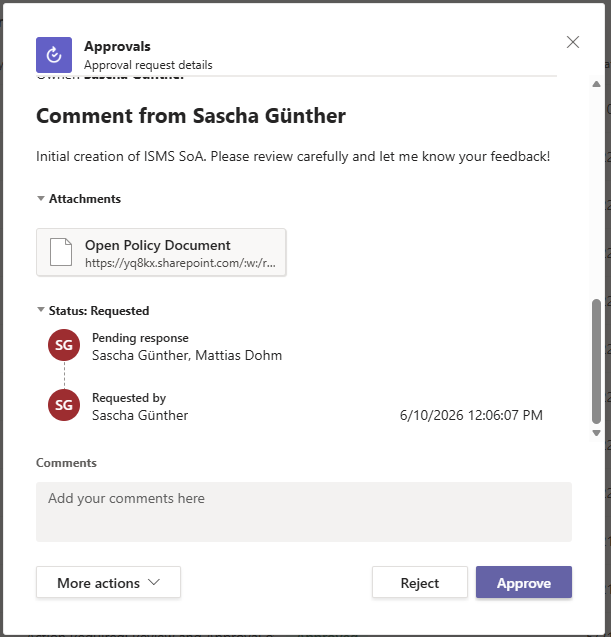
Task: Click the Approvals app icon
Action: pyautogui.click(x=54, y=55)
